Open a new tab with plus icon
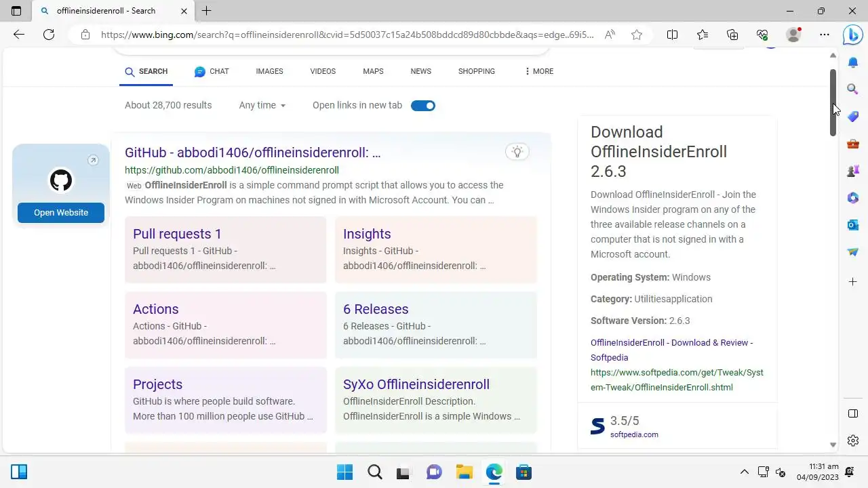This screenshot has width=868, height=488. tap(207, 11)
